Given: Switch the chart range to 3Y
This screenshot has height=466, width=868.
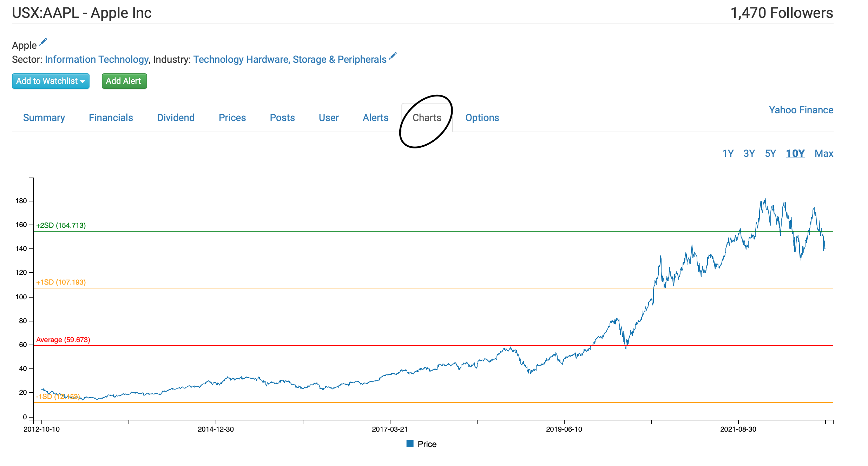Looking at the screenshot, I should (x=749, y=153).
